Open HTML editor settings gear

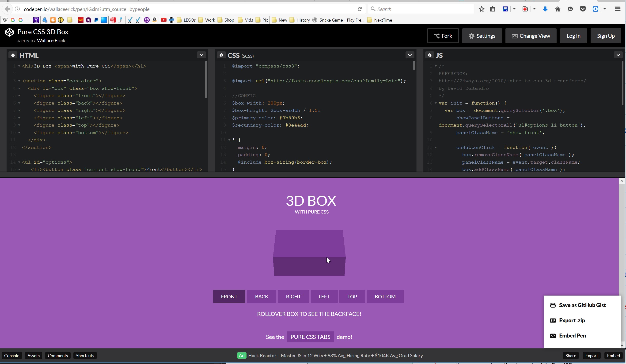[13, 55]
